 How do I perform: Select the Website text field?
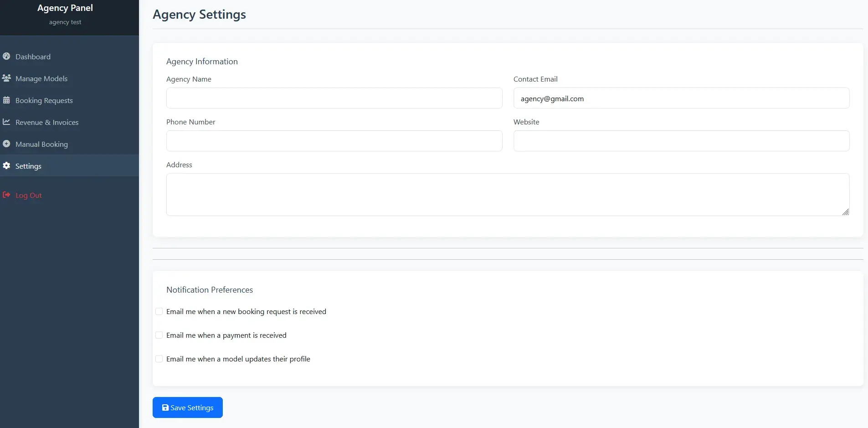[681, 141]
